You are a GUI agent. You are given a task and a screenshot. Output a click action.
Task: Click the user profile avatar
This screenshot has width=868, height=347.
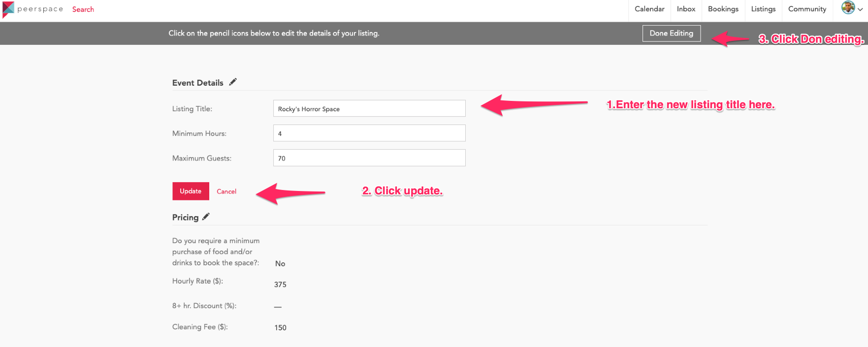coord(848,8)
